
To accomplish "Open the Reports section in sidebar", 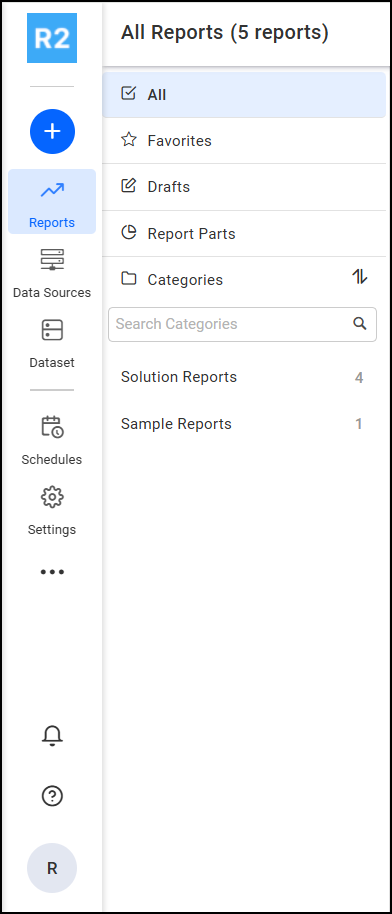I will point(52,202).
